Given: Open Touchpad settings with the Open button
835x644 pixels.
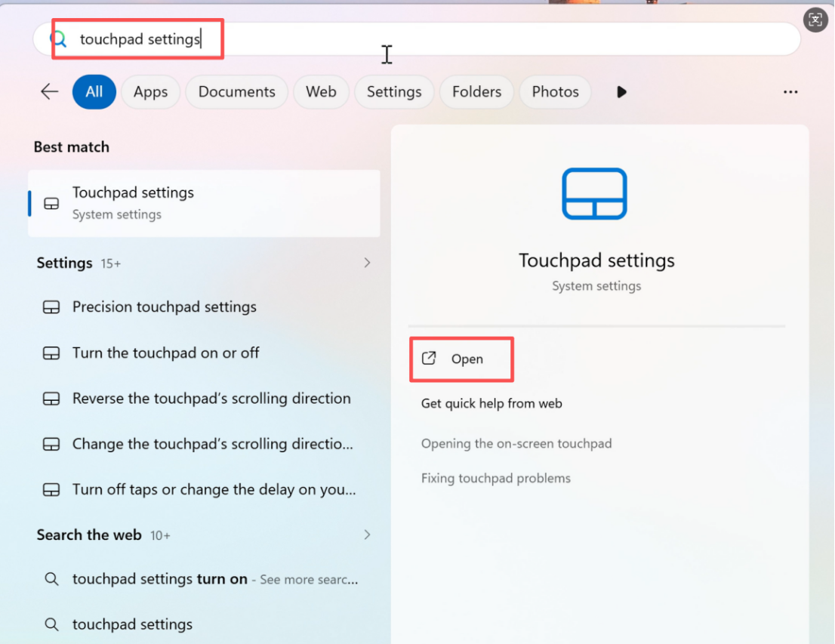Looking at the screenshot, I should (x=466, y=359).
